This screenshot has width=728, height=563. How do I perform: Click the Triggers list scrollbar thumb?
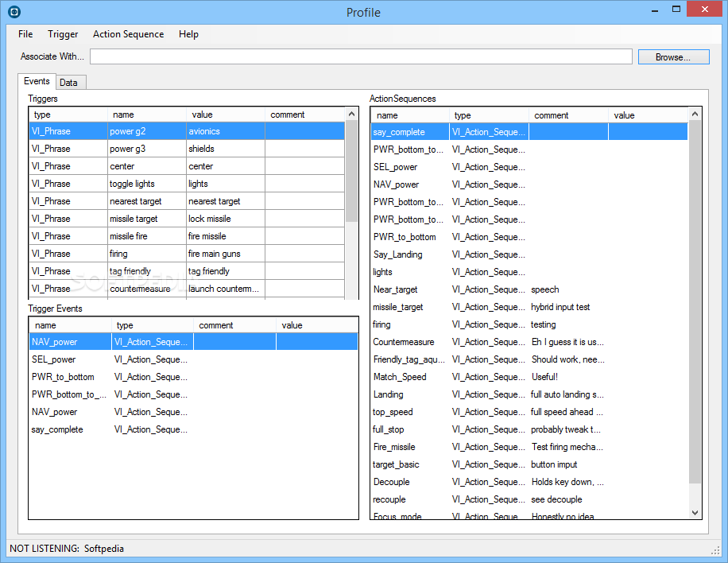tap(351, 172)
